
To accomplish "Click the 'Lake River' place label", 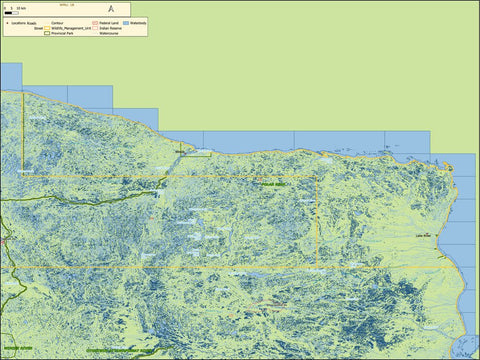I will (423, 236).
